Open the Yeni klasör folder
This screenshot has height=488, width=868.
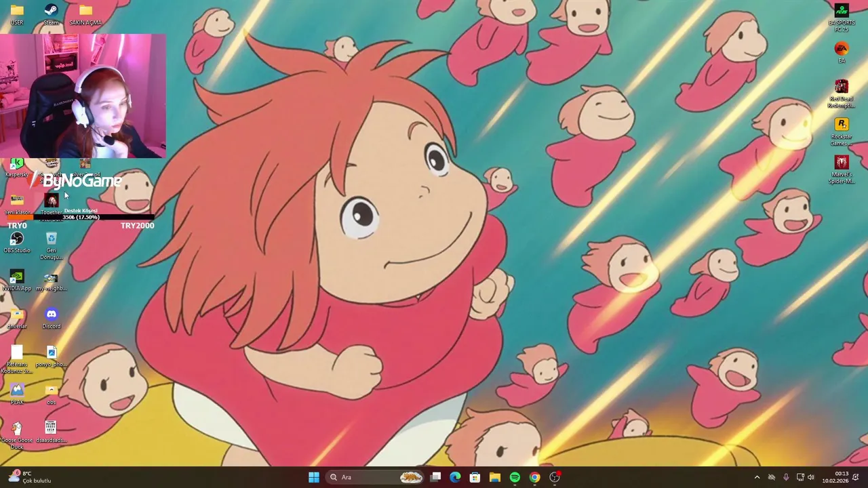[17, 203]
